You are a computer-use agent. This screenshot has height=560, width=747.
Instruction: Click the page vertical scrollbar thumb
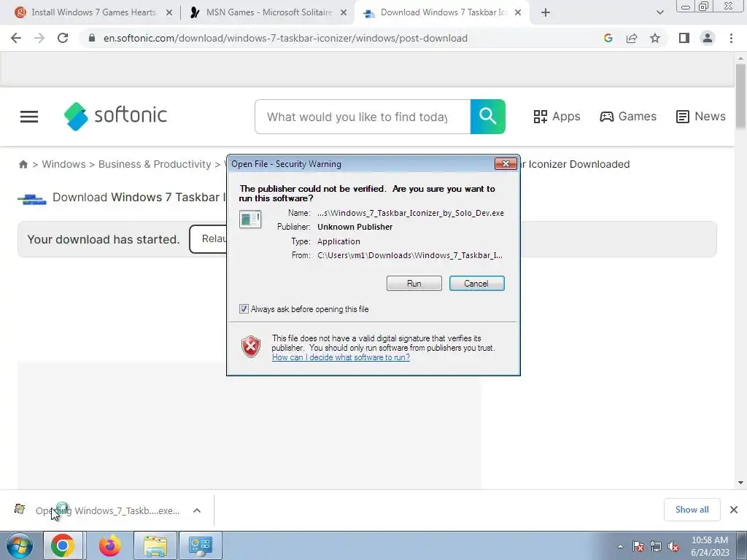740,96
